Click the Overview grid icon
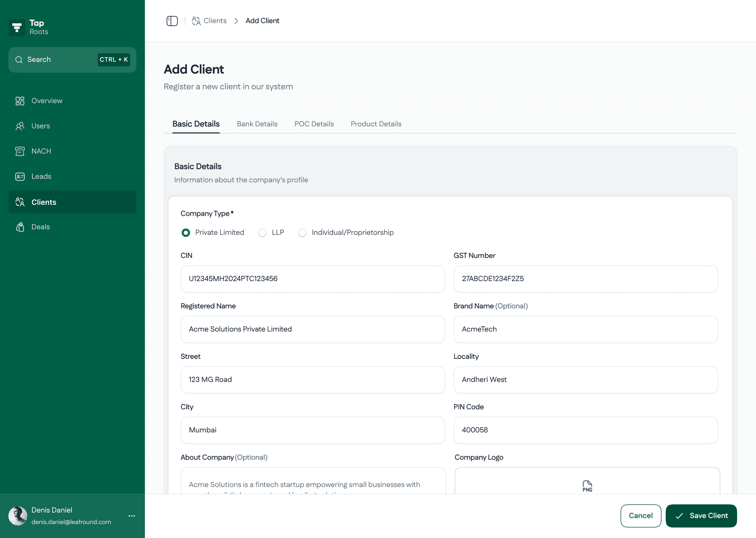The image size is (756, 538). (20, 101)
